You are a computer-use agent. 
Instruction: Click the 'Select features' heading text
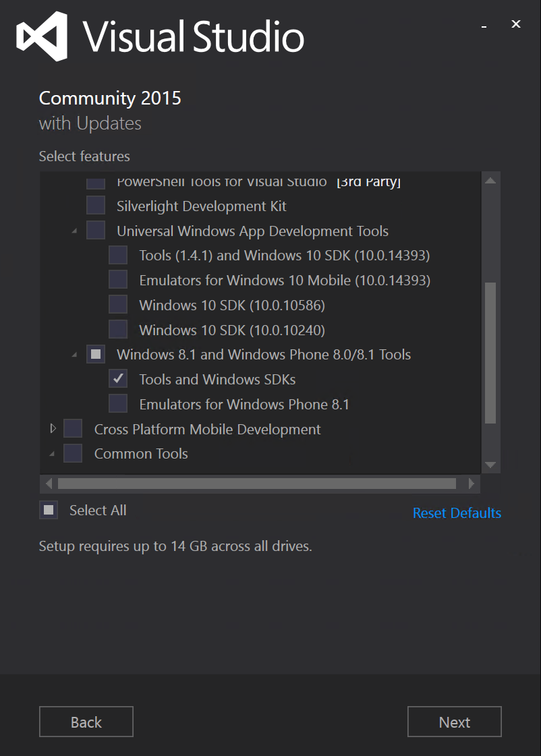(84, 156)
